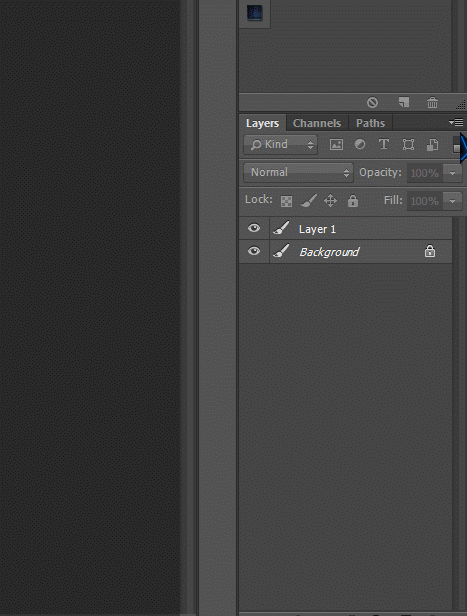This screenshot has width=467, height=616.
Task: Lock position move-arrows icon
Action: click(330, 201)
